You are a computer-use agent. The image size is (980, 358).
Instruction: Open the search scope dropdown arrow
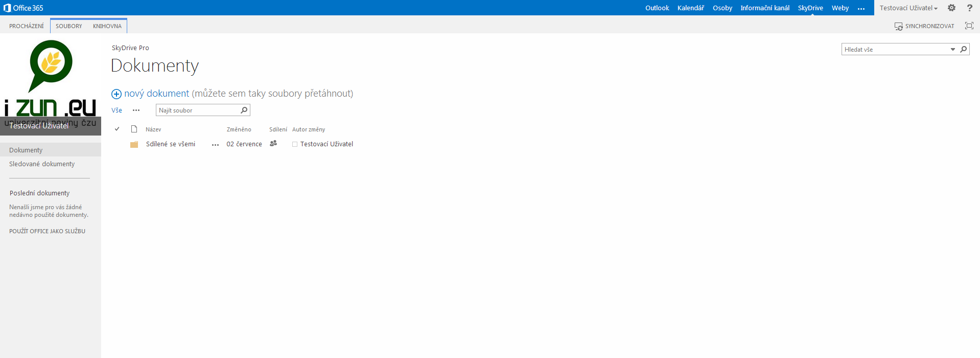(952, 49)
